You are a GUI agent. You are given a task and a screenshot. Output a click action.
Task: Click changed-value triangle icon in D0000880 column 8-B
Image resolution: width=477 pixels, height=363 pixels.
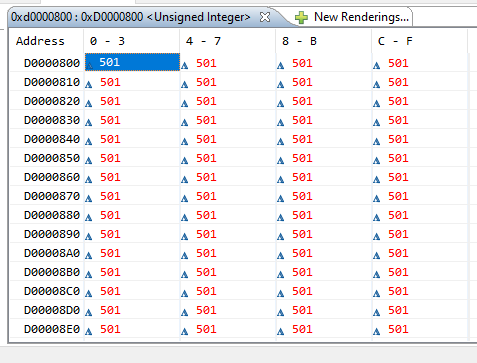(x=281, y=218)
